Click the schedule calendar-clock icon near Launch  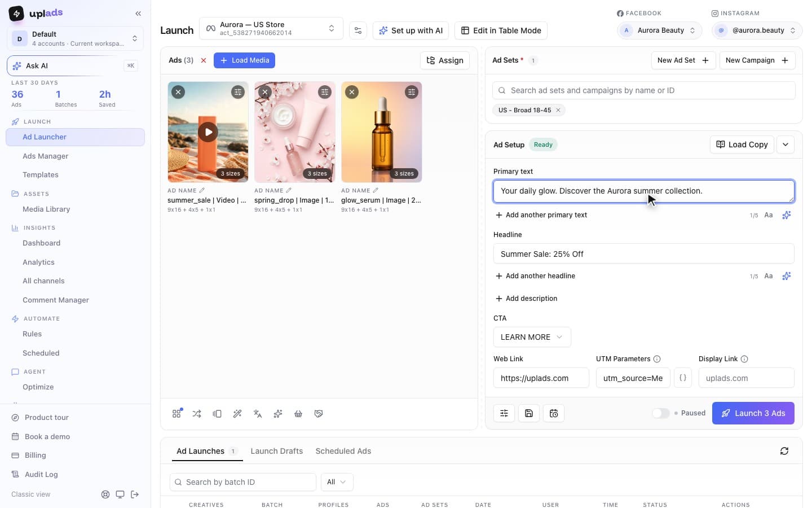coord(554,413)
